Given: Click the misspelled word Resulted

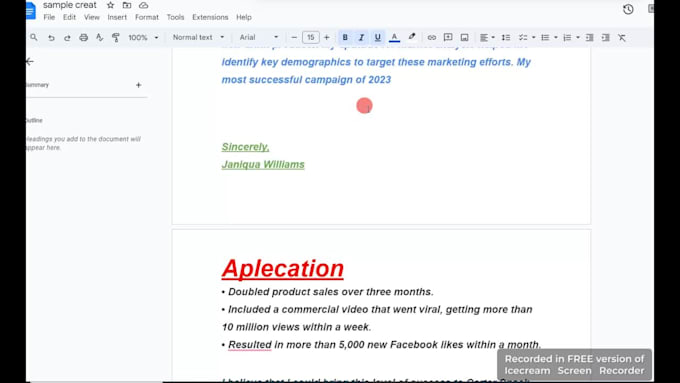Looking at the screenshot, I should 250,345.
